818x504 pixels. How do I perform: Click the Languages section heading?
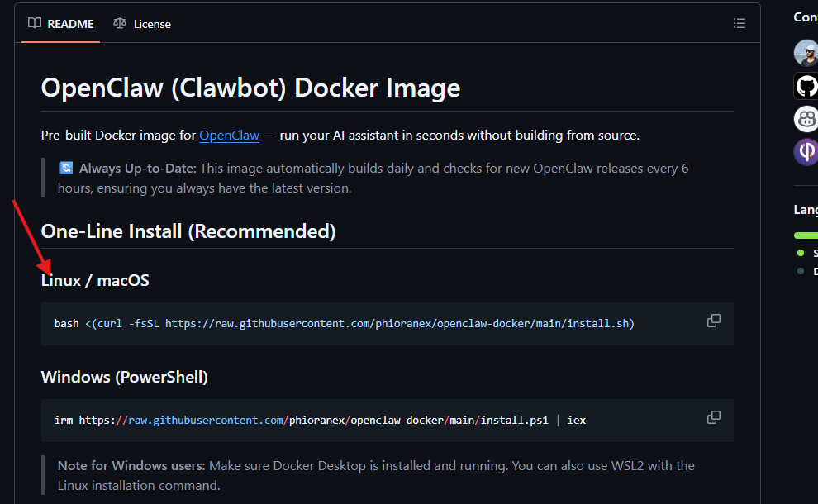pos(806,209)
